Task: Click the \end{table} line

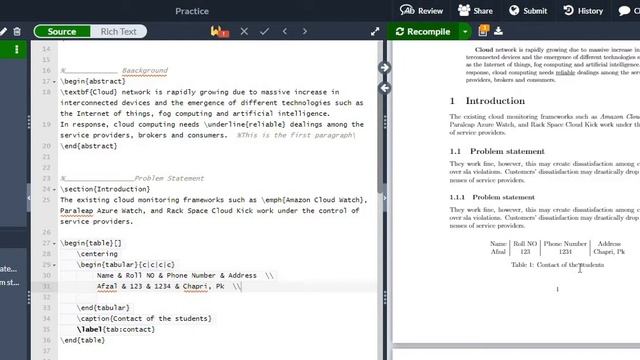Action: tap(82, 340)
